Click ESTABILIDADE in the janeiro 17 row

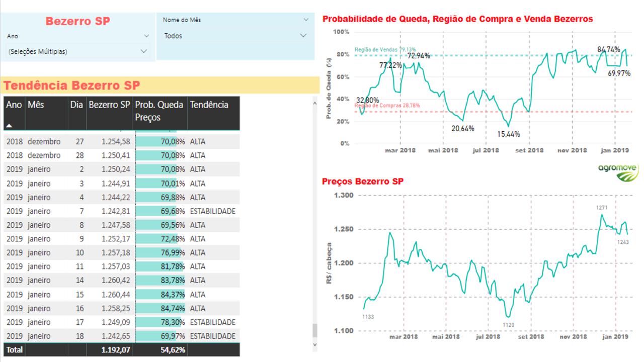tap(213, 322)
